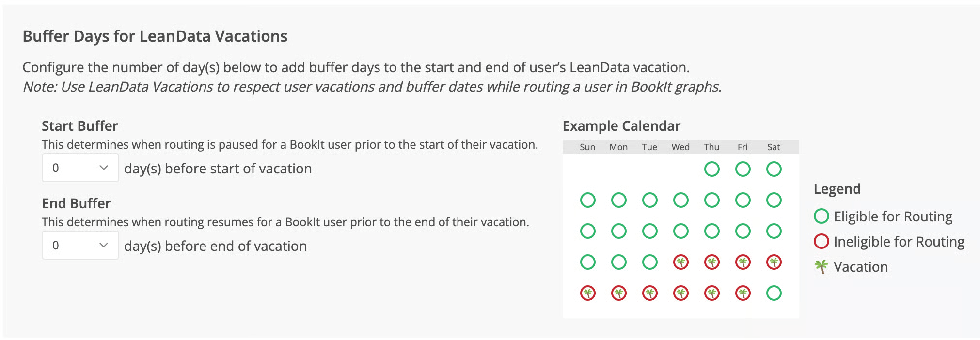Click the Example Calendar heading
Viewport: 980px width, 340px height.
[x=621, y=126]
